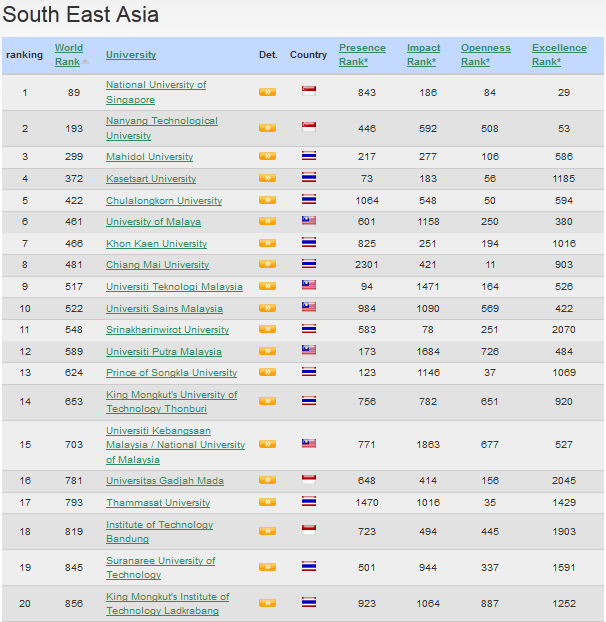Screen dimensions: 606x622
Task: Open details icon for Chulalongkorn University
Action: tap(267, 200)
